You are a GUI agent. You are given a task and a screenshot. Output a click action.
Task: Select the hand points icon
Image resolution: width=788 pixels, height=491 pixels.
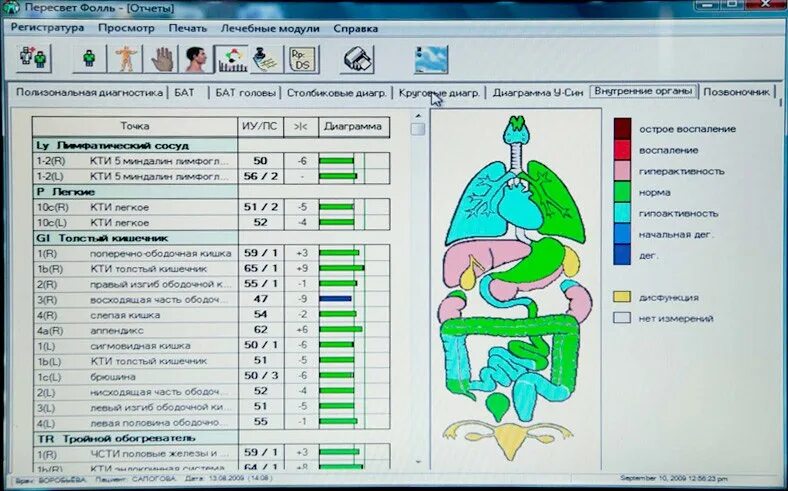click(161, 58)
